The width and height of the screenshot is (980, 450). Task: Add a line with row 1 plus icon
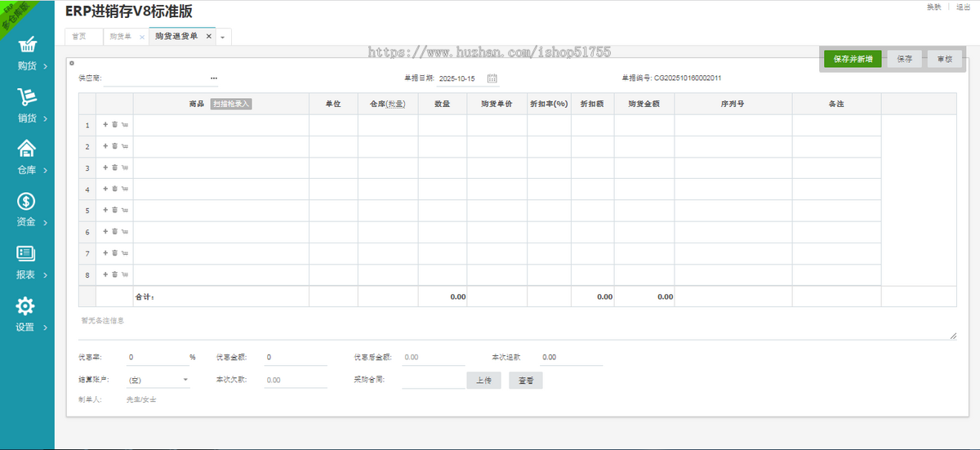coord(105,125)
